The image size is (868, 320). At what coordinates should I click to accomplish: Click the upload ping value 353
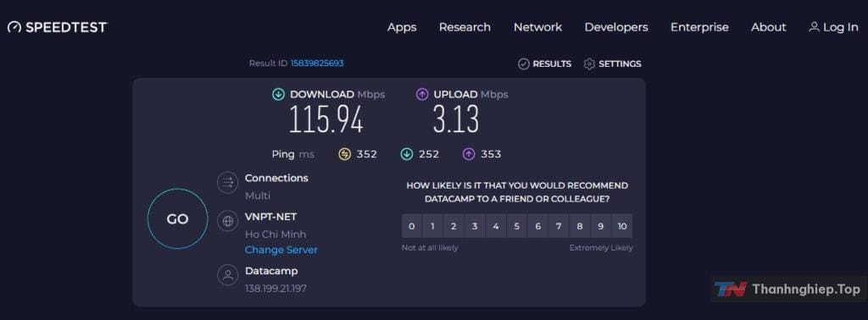click(491, 154)
